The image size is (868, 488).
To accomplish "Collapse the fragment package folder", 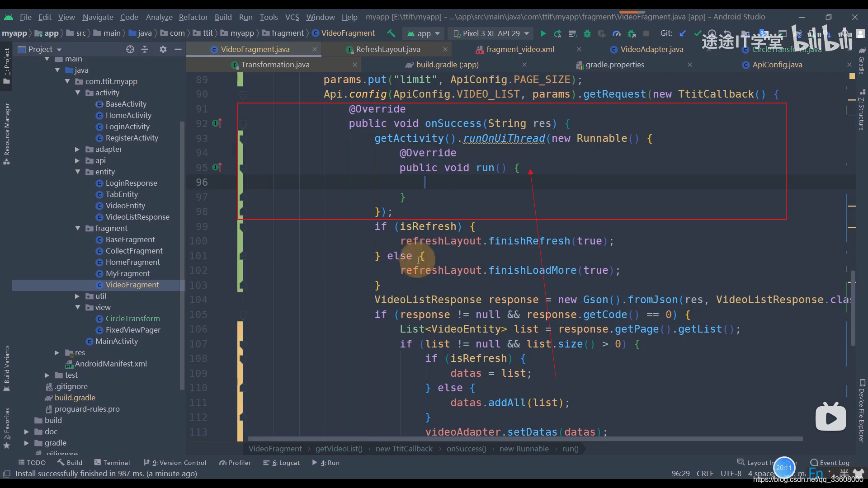I will 78,228.
